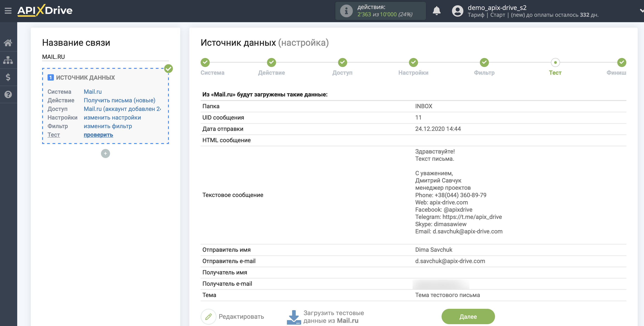
Task: Click the Далее button
Action: coord(468,316)
